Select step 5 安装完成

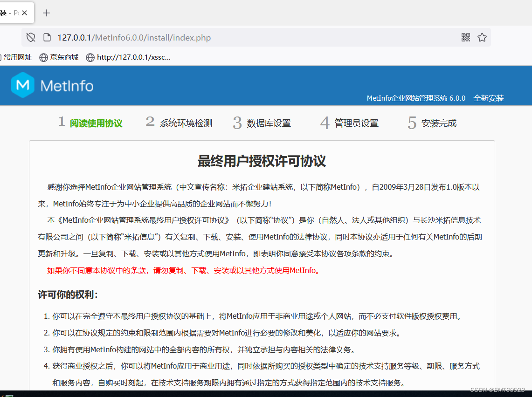[432, 123]
